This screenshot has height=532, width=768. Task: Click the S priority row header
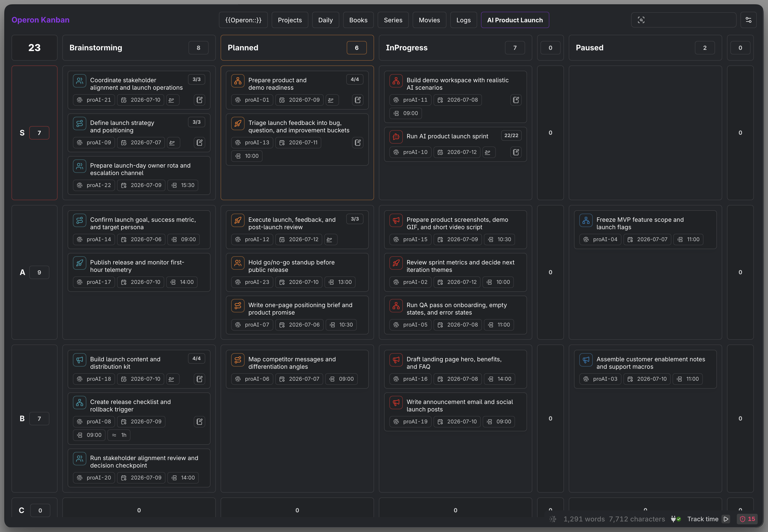tap(34, 133)
